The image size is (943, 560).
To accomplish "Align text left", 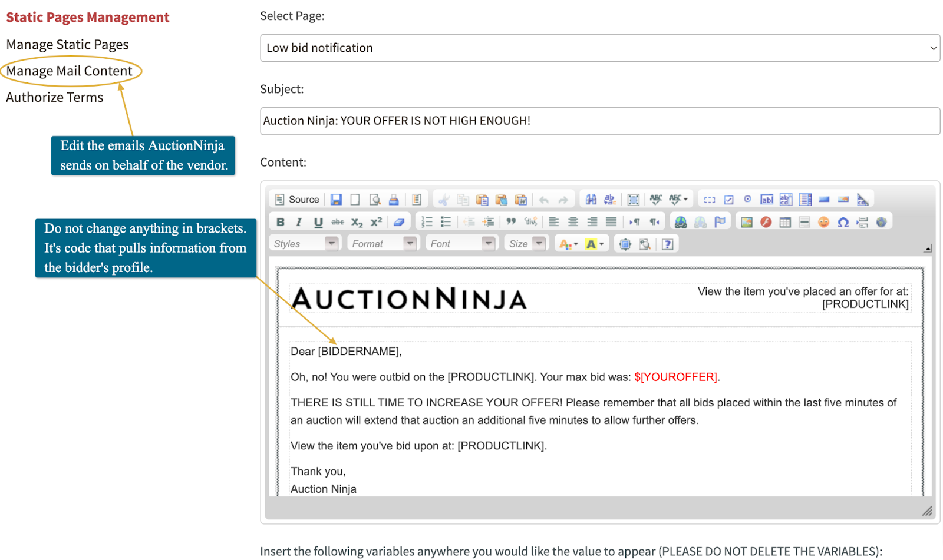I will [x=554, y=222].
